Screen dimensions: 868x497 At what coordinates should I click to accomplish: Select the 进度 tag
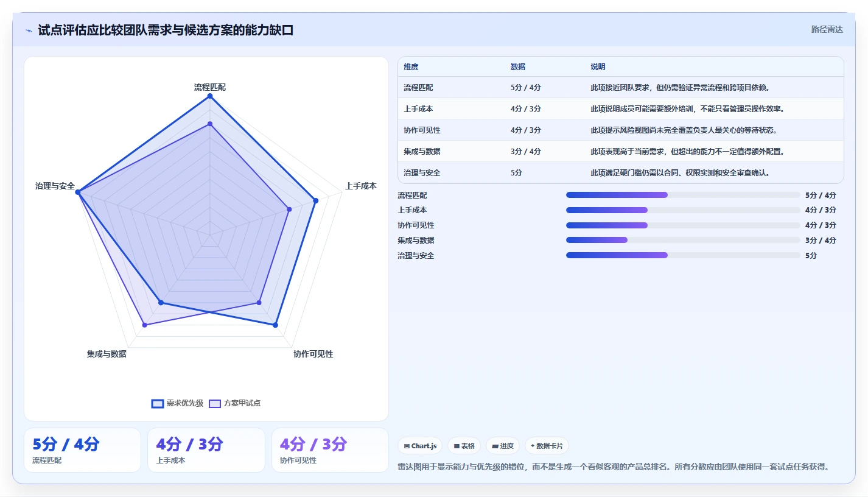(503, 446)
